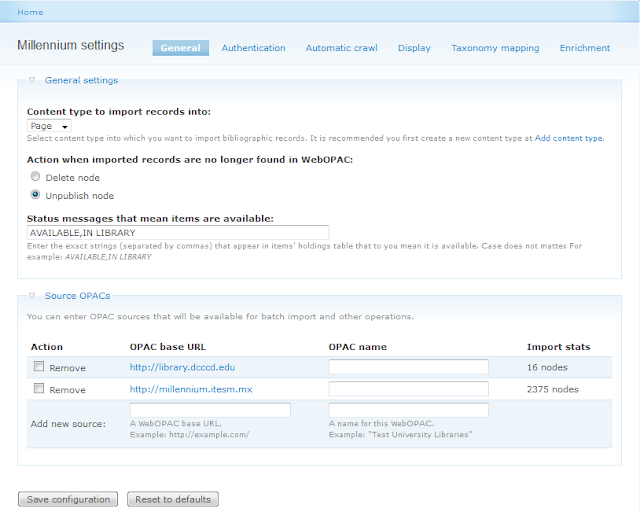
Task: Switch to the Enrichment tab
Action: pyautogui.click(x=585, y=48)
